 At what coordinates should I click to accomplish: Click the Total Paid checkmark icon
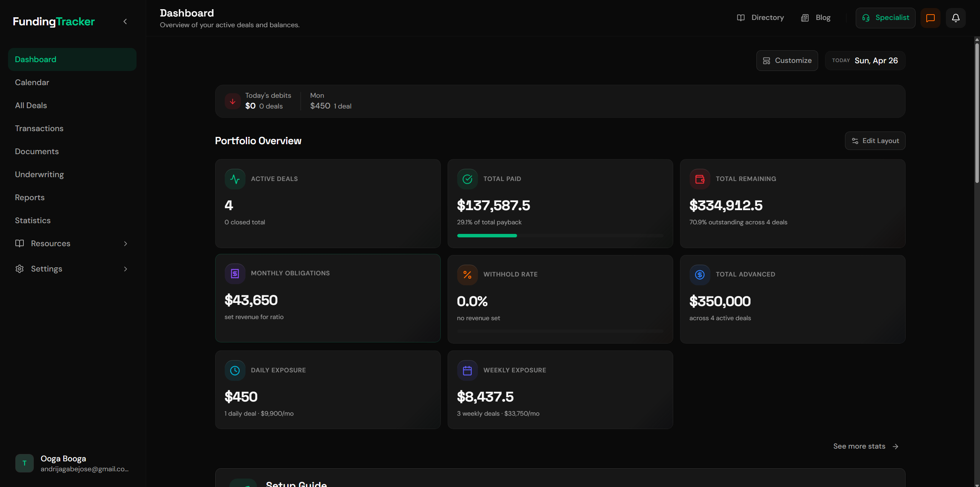tap(467, 179)
